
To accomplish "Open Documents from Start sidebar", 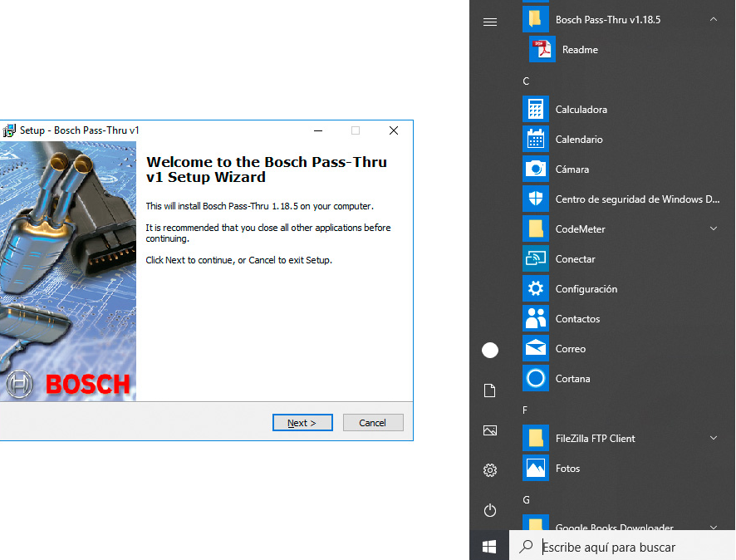I will point(489,391).
